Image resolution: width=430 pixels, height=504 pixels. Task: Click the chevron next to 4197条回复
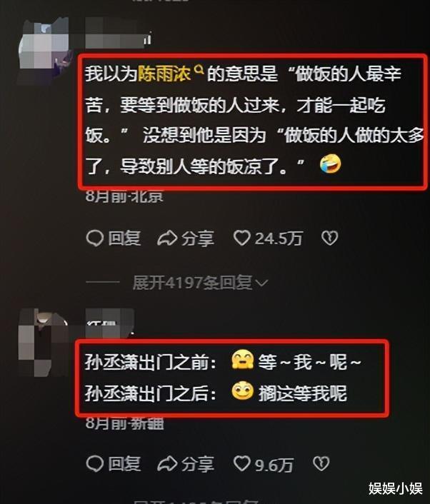[x=262, y=283]
